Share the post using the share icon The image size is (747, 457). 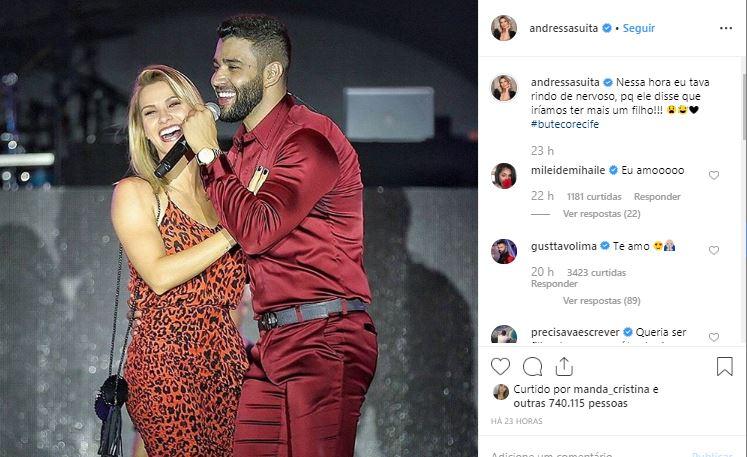click(x=563, y=366)
